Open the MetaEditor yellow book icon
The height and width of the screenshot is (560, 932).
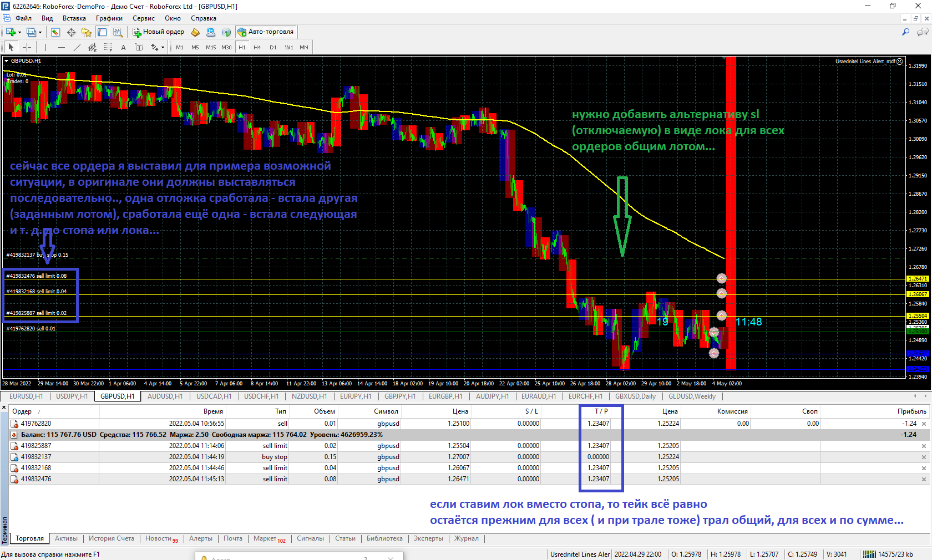tap(195, 32)
